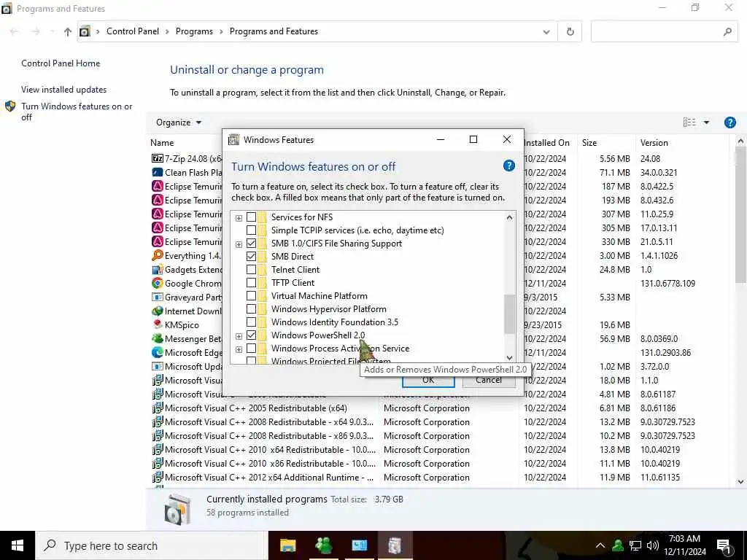Open the volume control in system tray
The width and height of the screenshot is (747, 560).
pos(653,545)
